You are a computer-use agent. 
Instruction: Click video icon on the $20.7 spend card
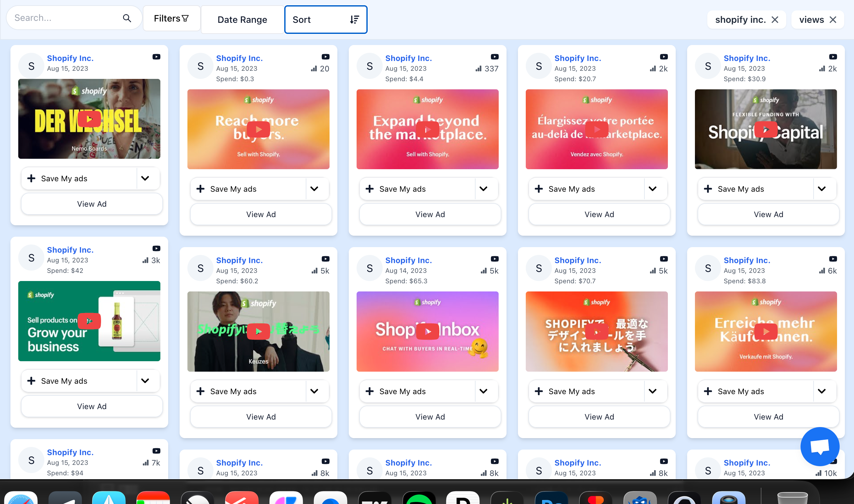664,57
